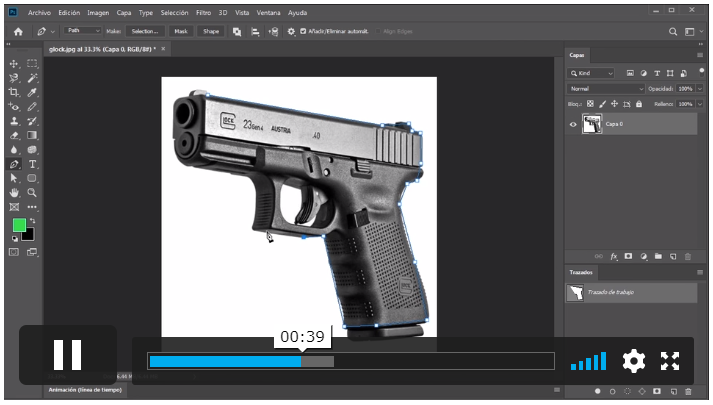The image size is (713, 405).
Task: Select the Magic Wand tool
Action: pyautogui.click(x=32, y=78)
